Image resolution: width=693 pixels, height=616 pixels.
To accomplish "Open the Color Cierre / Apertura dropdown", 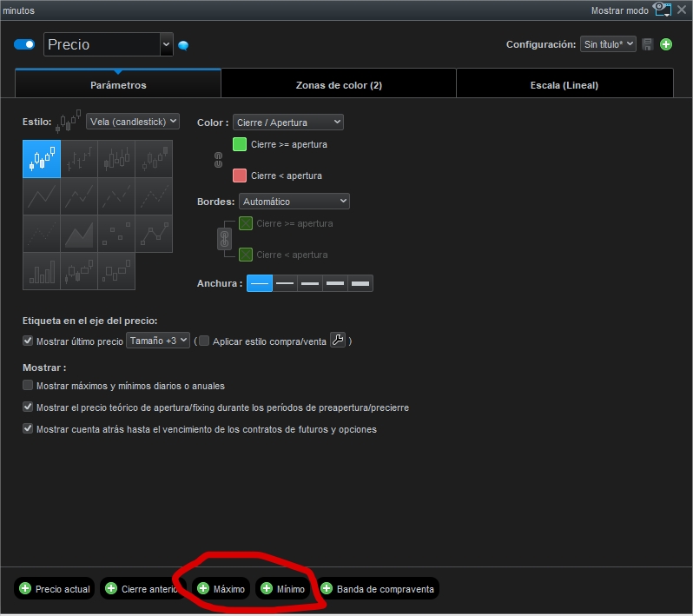I will [288, 122].
